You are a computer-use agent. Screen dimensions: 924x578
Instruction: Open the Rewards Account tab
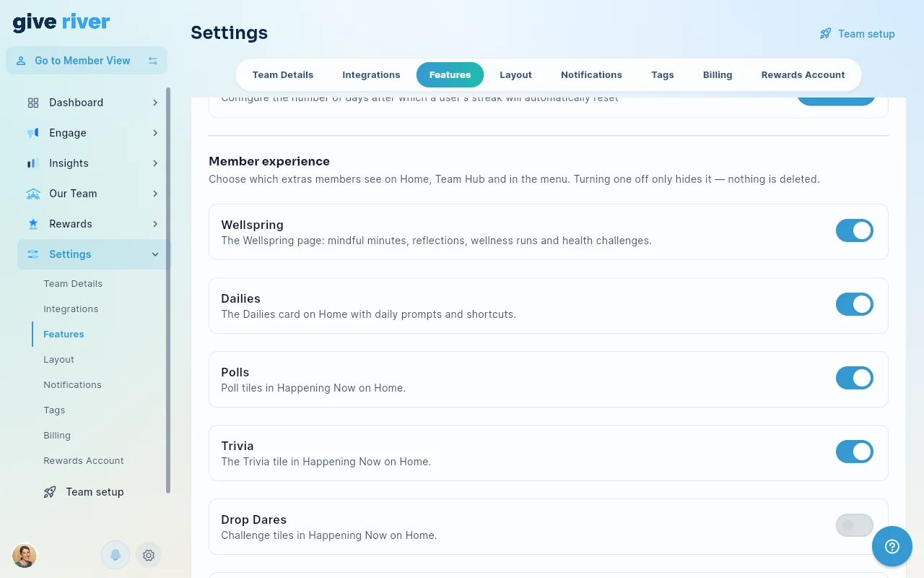[803, 74]
